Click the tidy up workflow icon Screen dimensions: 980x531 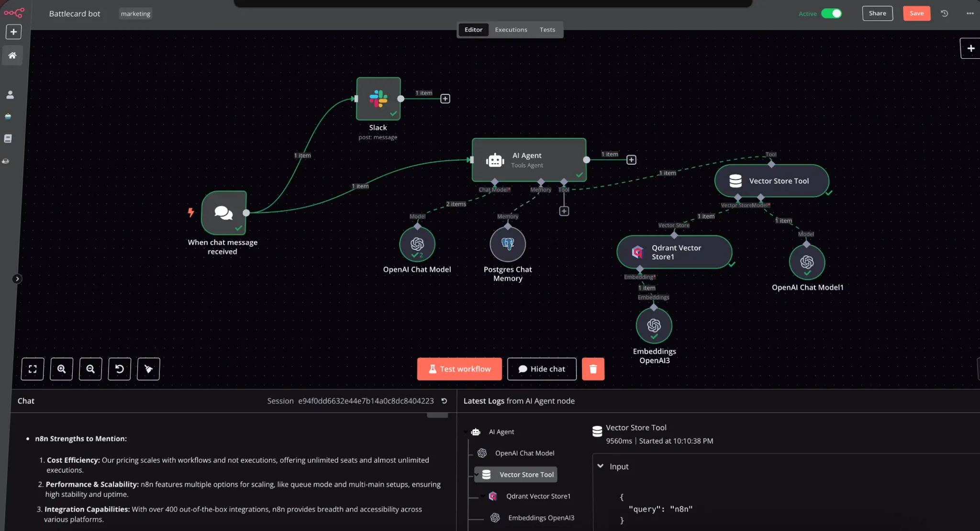(148, 369)
